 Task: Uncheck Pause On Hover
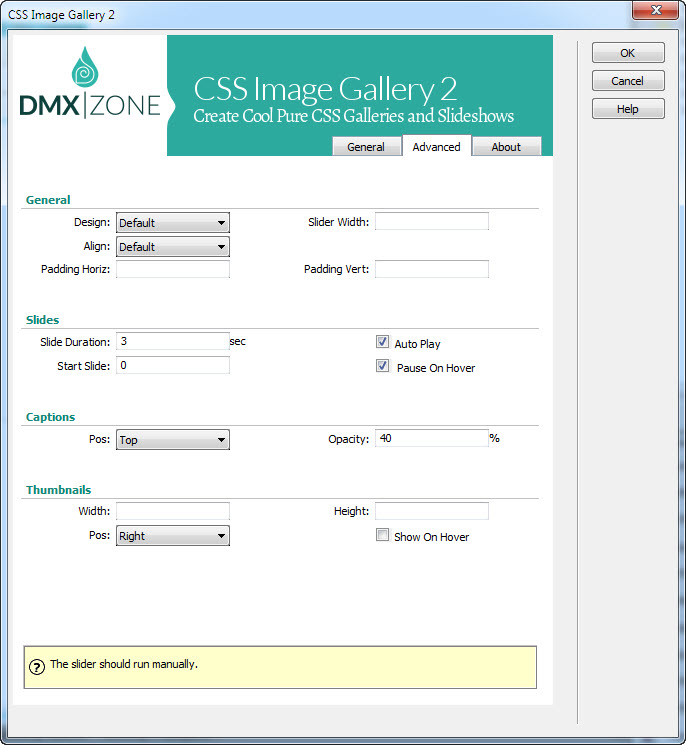coord(382,366)
